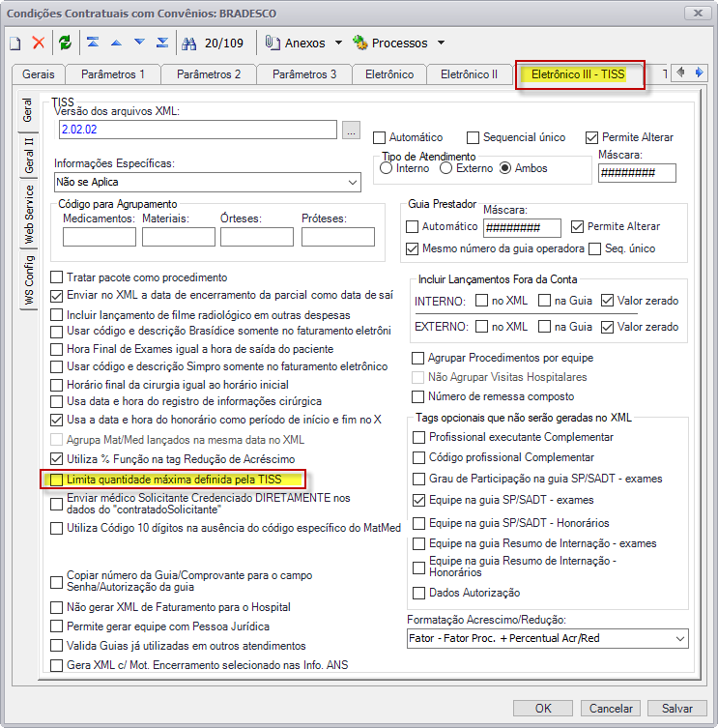Click the Processos gear icon
This screenshot has height=728, width=718.
pyautogui.click(x=359, y=43)
